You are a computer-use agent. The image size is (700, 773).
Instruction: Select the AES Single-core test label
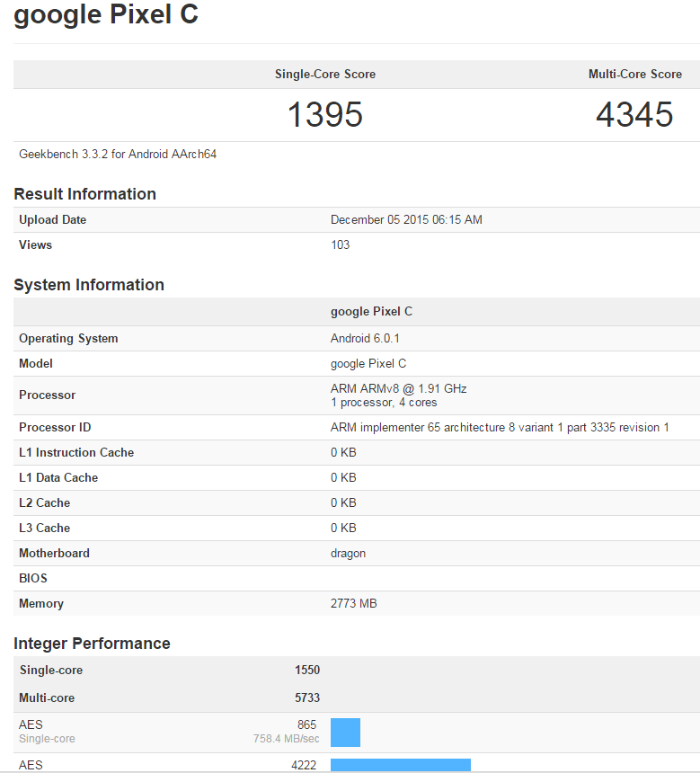tap(47, 732)
